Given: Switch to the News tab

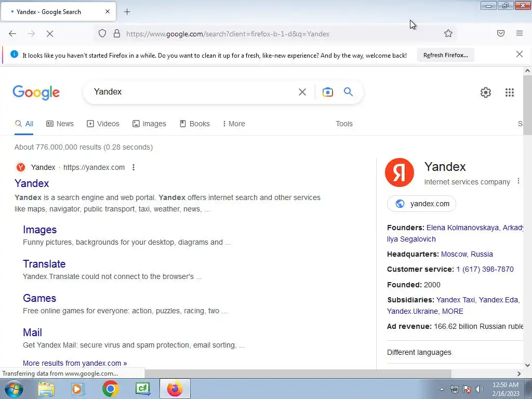Looking at the screenshot, I should (60, 124).
